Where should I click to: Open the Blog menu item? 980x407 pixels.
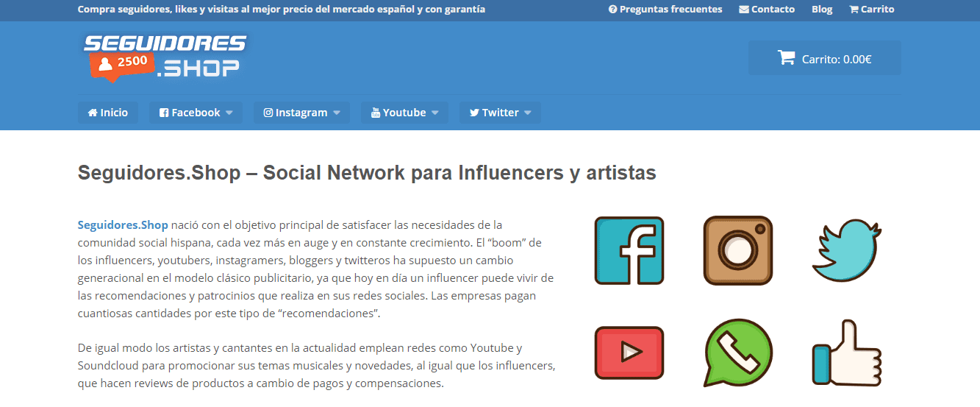pyautogui.click(x=822, y=10)
